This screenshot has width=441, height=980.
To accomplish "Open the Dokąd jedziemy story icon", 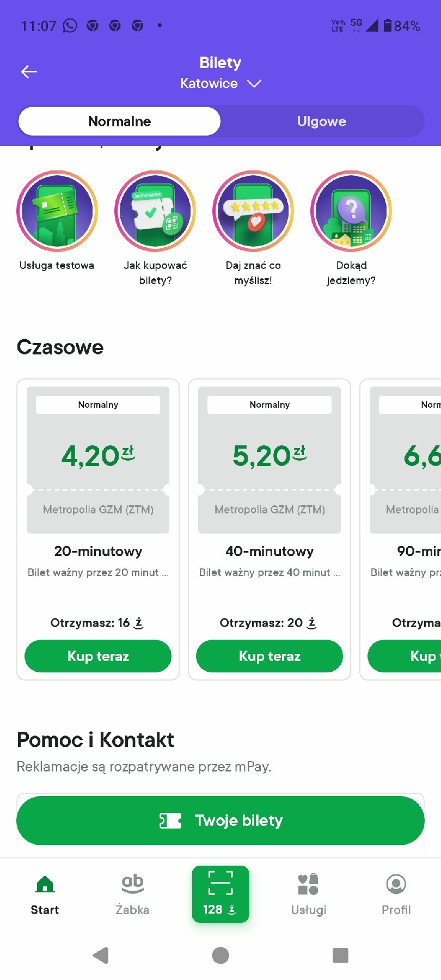I will [x=351, y=211].
